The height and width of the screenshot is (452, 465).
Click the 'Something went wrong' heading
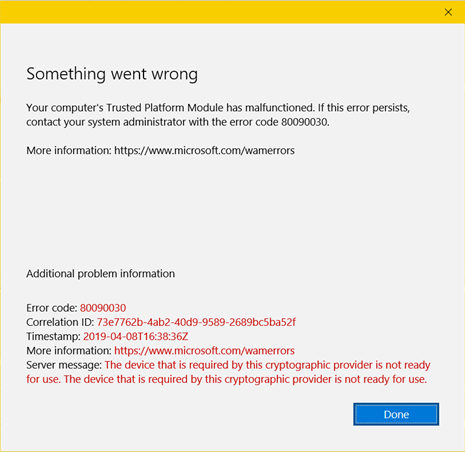[112, 74]
